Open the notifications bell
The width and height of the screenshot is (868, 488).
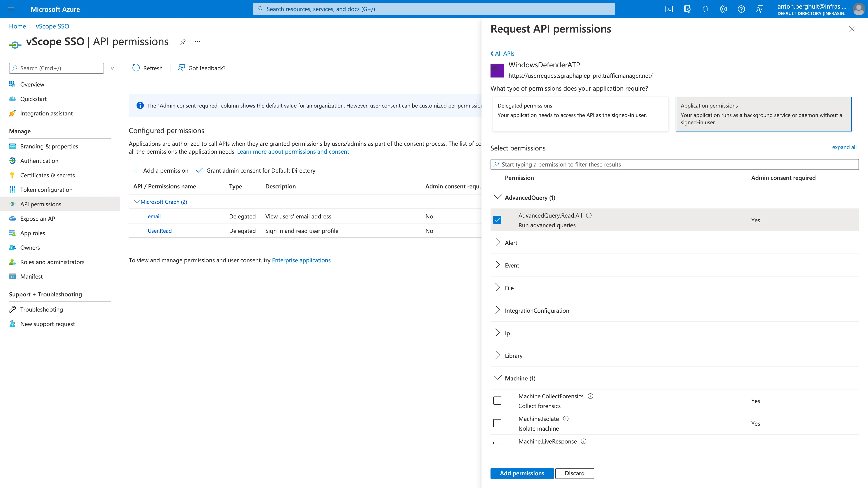[705, 9]
